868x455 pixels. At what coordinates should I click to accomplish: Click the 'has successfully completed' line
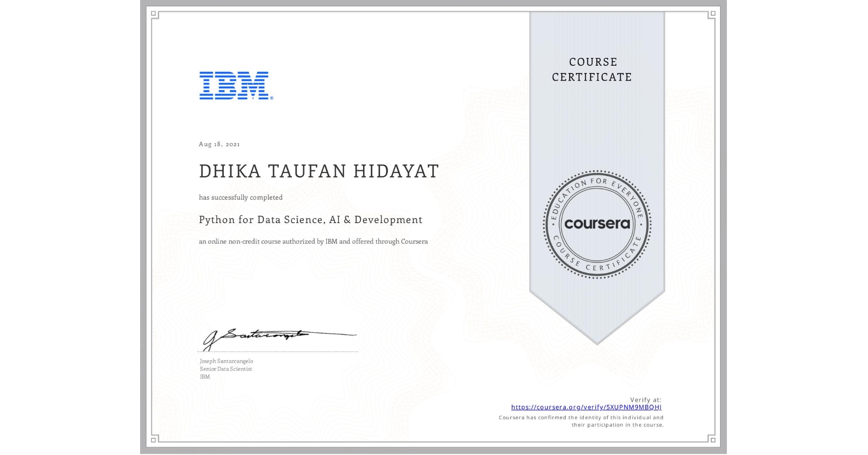241,197
